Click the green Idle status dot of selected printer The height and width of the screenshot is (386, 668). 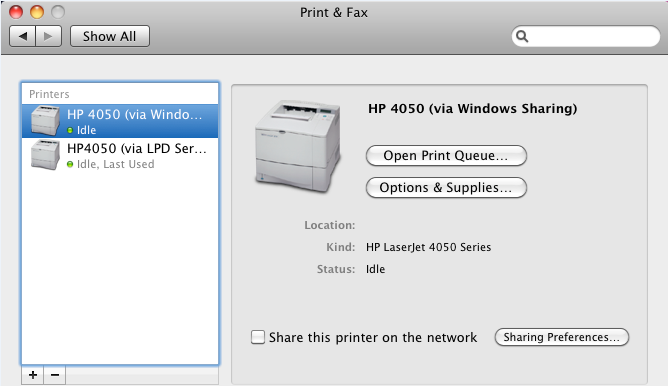click(70, 130)
